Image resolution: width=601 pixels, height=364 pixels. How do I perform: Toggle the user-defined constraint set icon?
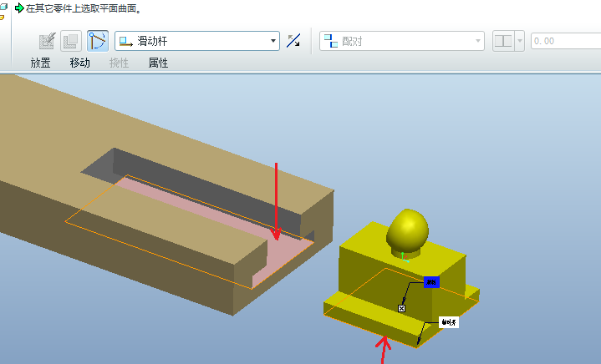[x=98, y=41]
